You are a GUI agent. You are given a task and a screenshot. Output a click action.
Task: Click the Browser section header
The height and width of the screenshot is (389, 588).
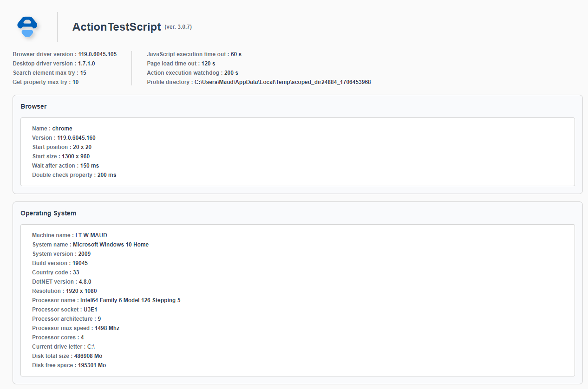point(33,106)
